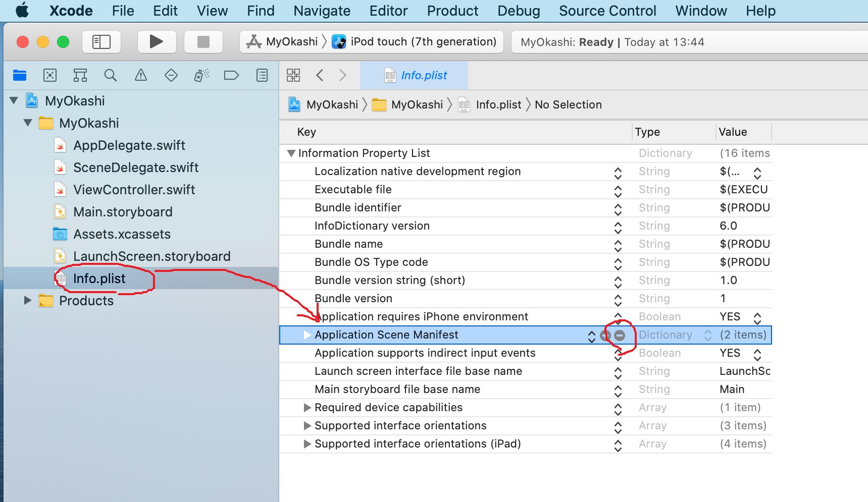This screenshot has height=502, width=868.
Task: Select the Bundle version string (short) row
Action: click(x=526, y=280)
